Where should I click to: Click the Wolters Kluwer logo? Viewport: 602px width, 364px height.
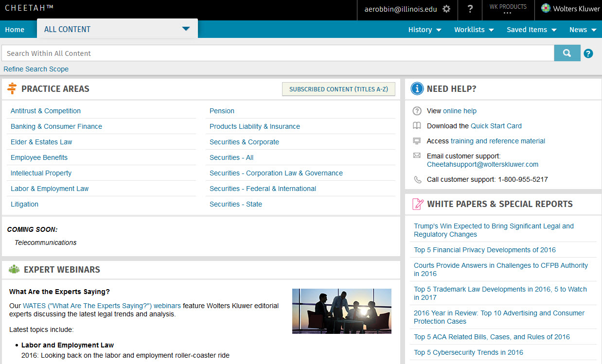(570, 9)
